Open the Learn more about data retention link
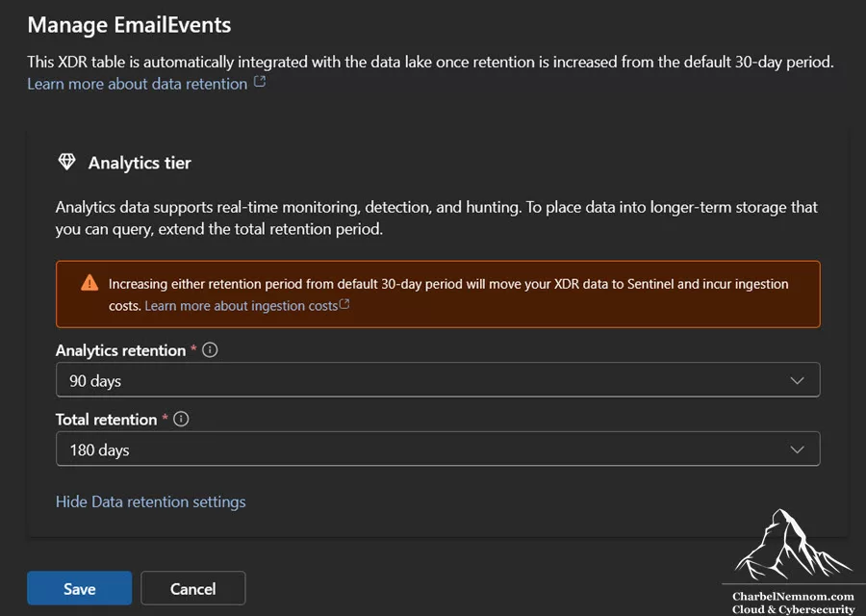The height and width of the screenshot is (616, 866). coord(137,84)
